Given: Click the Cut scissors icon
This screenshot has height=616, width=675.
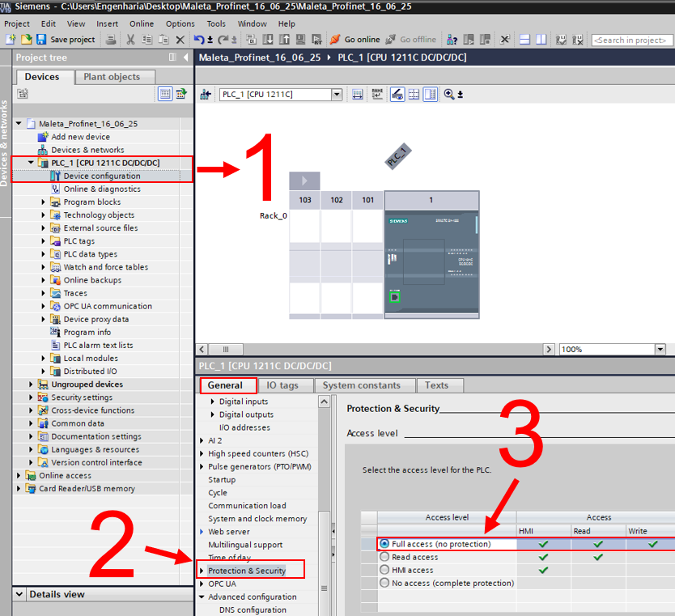Looking at the screenshot, I should (130, 39).
